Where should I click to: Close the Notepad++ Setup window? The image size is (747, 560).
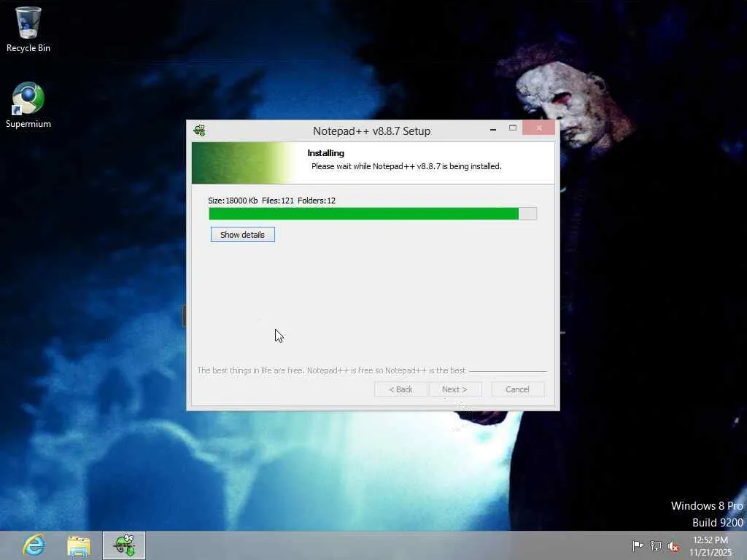pyautogui.click(x=539, y=128)
